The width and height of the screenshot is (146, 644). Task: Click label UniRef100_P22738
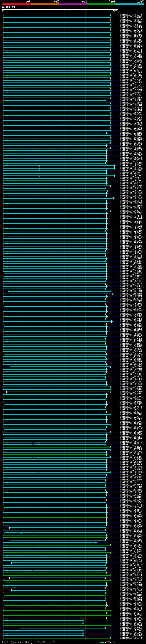click(x=131, y=60)
